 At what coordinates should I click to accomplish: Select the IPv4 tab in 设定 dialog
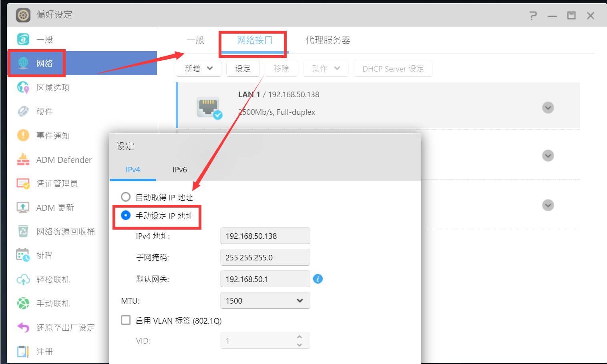pos(133,170)
